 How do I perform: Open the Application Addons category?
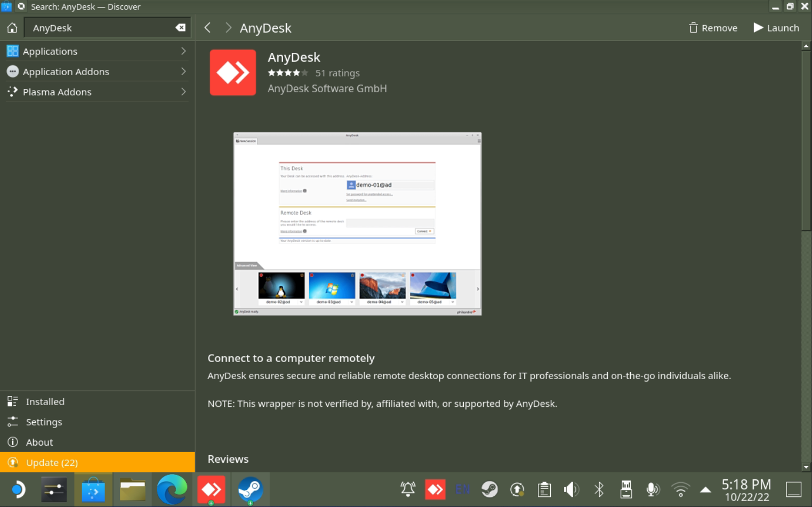click(x=98, y=71)
